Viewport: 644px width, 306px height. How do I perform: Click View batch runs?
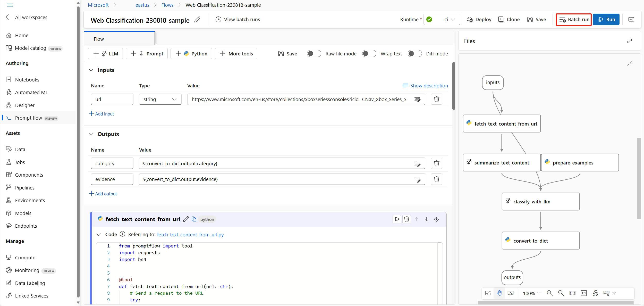tap(238, 19)
